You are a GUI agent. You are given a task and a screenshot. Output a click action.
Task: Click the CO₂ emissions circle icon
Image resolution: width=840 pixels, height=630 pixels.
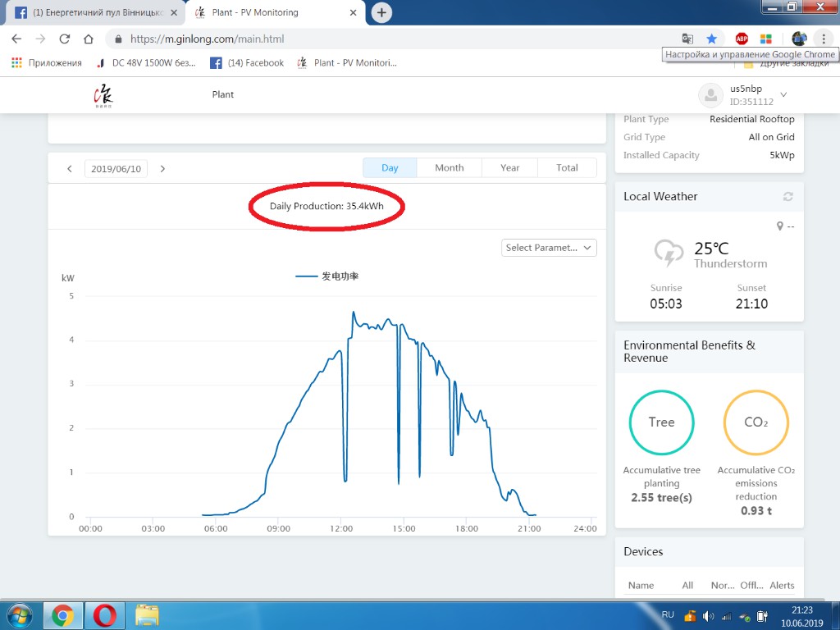tap(756, 422)
